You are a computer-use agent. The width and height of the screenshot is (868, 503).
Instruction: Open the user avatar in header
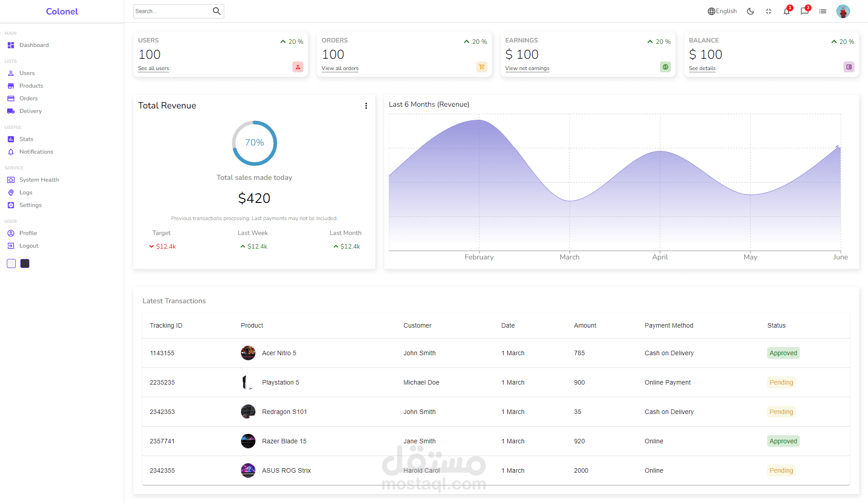coord(843,11)
